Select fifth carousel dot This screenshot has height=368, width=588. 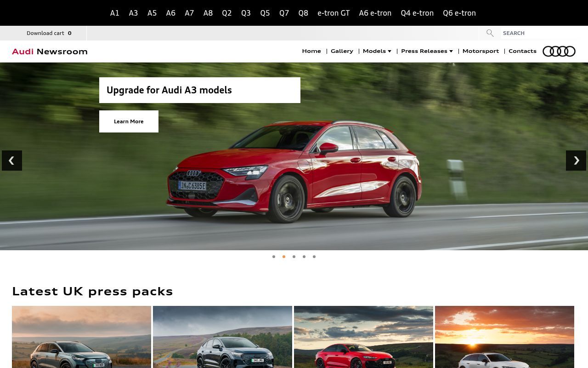[314, 257]
